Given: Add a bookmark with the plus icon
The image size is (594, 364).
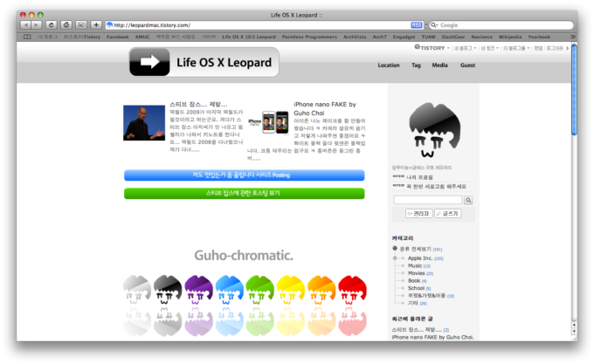Looking at the screenshot, I should [x=96, y=25].
